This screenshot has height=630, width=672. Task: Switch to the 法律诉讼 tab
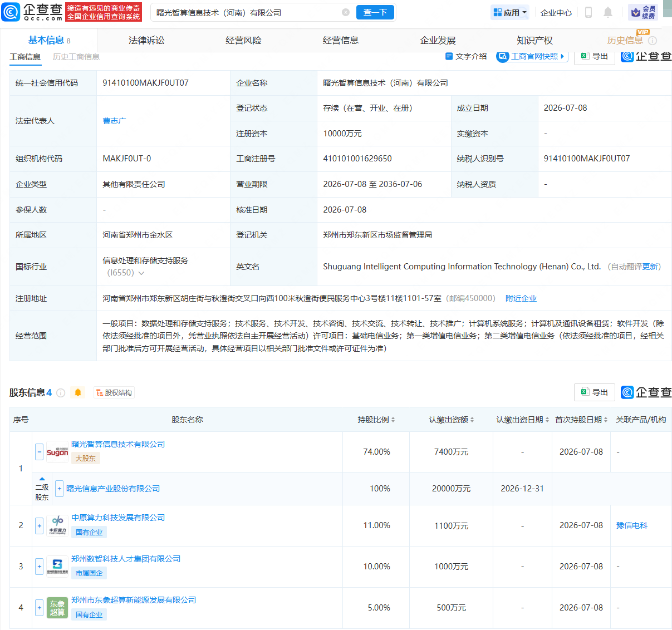[146, 40]
